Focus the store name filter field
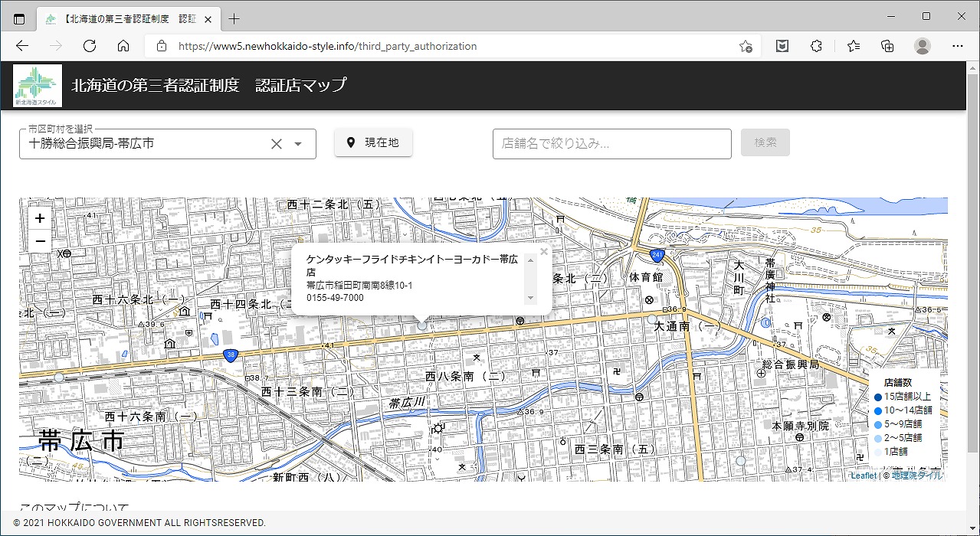The width and height of the screenshot is (980, 536). tap(611, 143)
